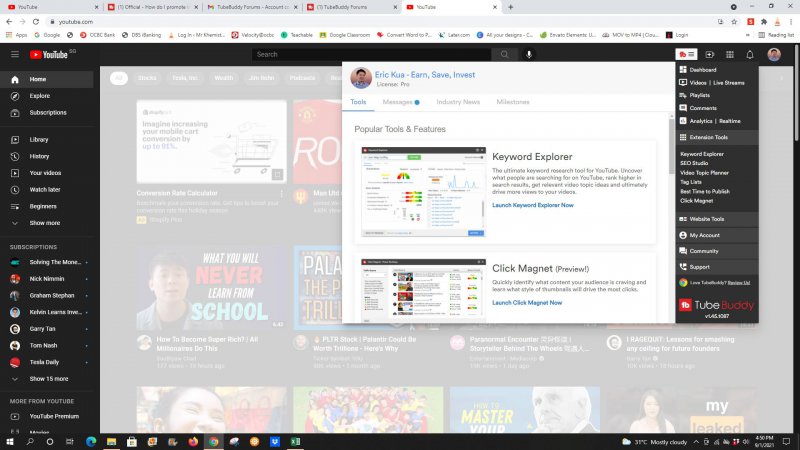This screenshot has width=800, height=450.
Task: Open the Comments entry in TubeBuddy menu
Action: [x=702, y=108]
